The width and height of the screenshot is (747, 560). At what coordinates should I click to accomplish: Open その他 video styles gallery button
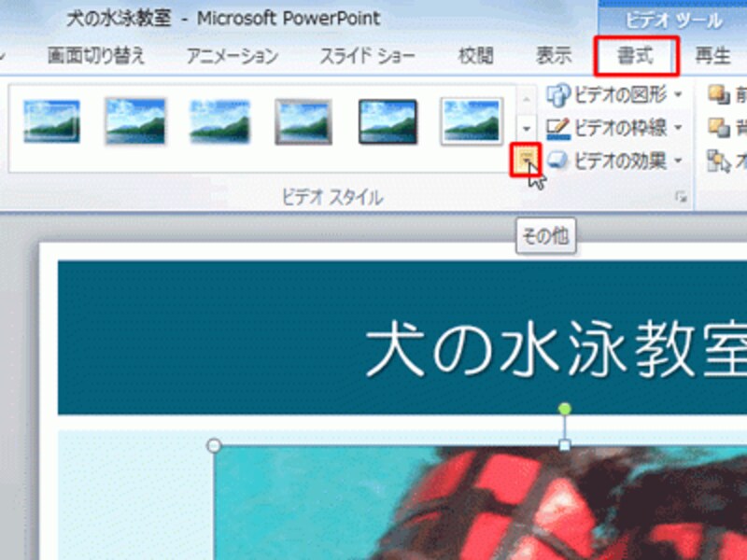pos(526,160)
